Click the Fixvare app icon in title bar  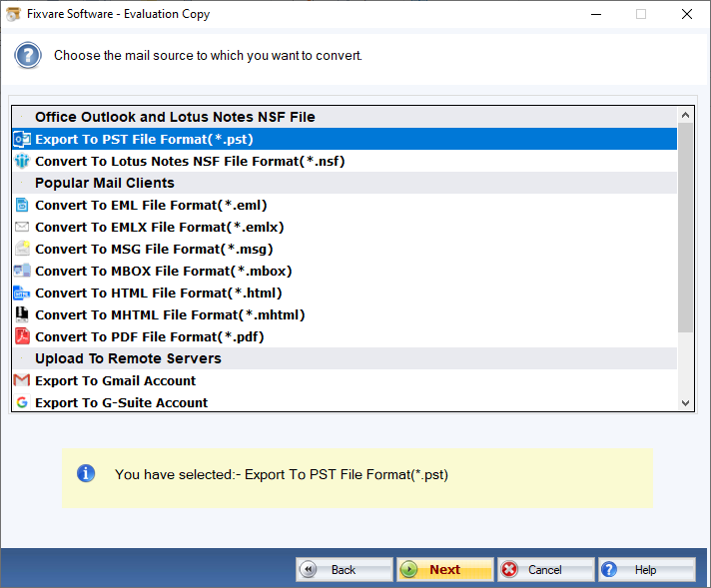tap(13, 14)
